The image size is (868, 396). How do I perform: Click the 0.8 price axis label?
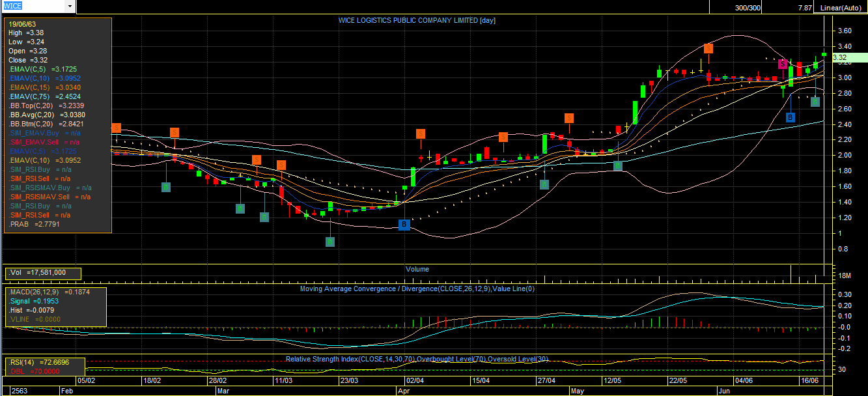pyautogui.click(x=843, y=249)
